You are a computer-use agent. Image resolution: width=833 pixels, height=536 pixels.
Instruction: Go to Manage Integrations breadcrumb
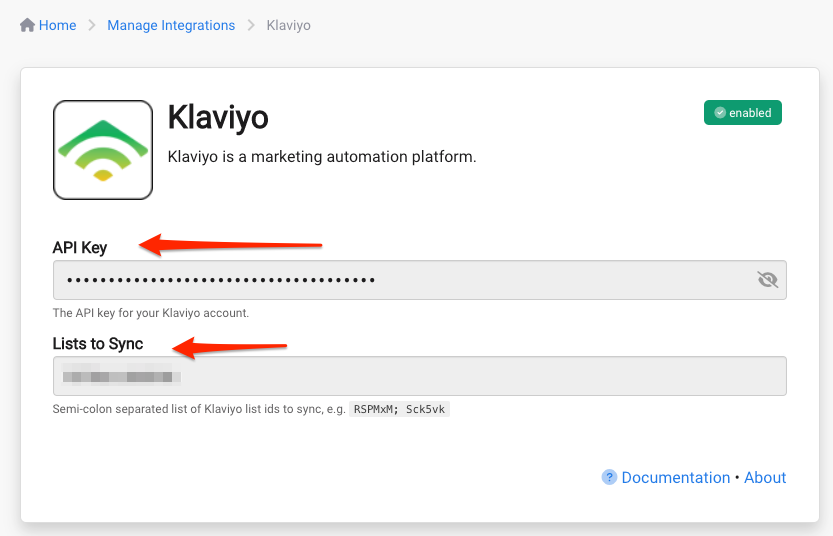click(x=171, y=25)
